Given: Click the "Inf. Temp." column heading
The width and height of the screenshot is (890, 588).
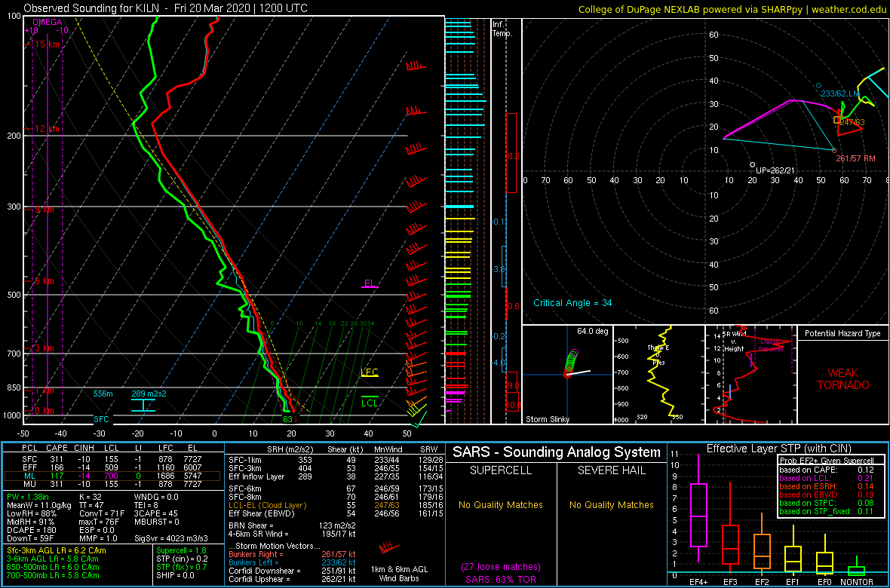Looking at the screenshot, I should (x=502, y=29).
